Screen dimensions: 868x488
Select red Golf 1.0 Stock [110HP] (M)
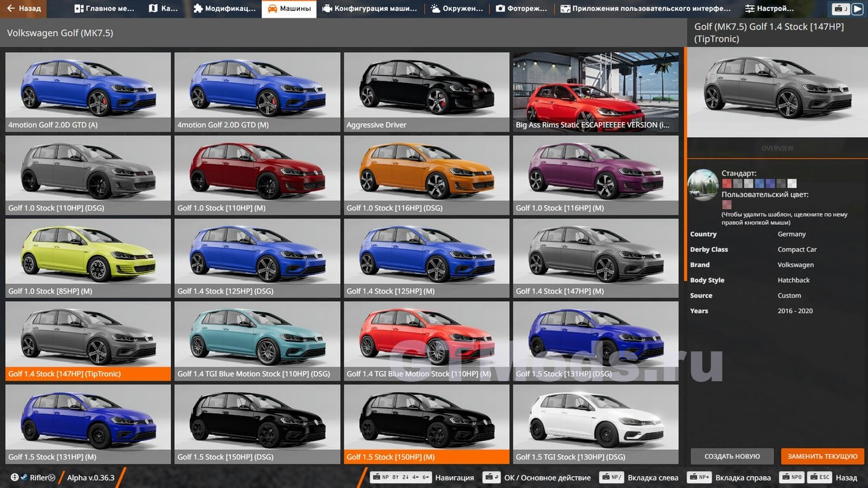(x=257, y=175)
